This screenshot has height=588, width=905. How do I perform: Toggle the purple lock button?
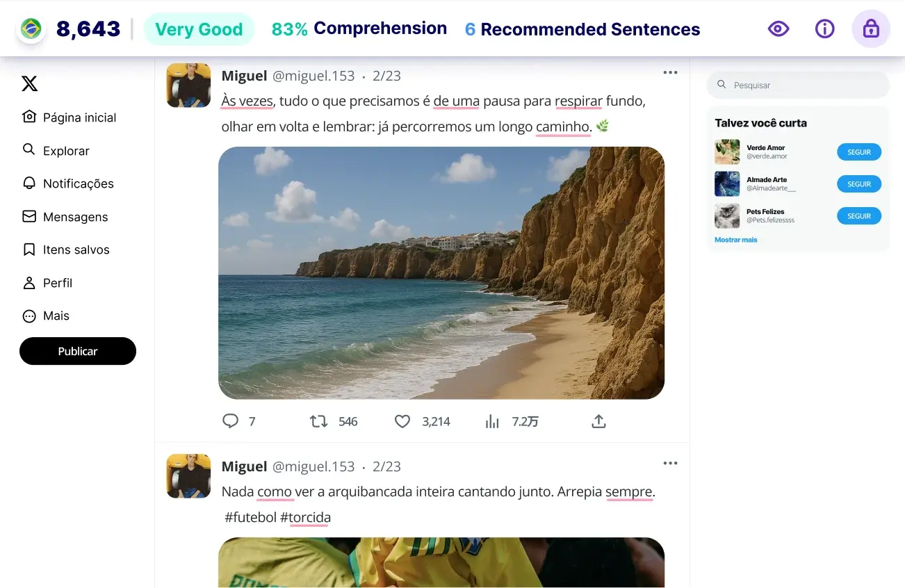871,28
